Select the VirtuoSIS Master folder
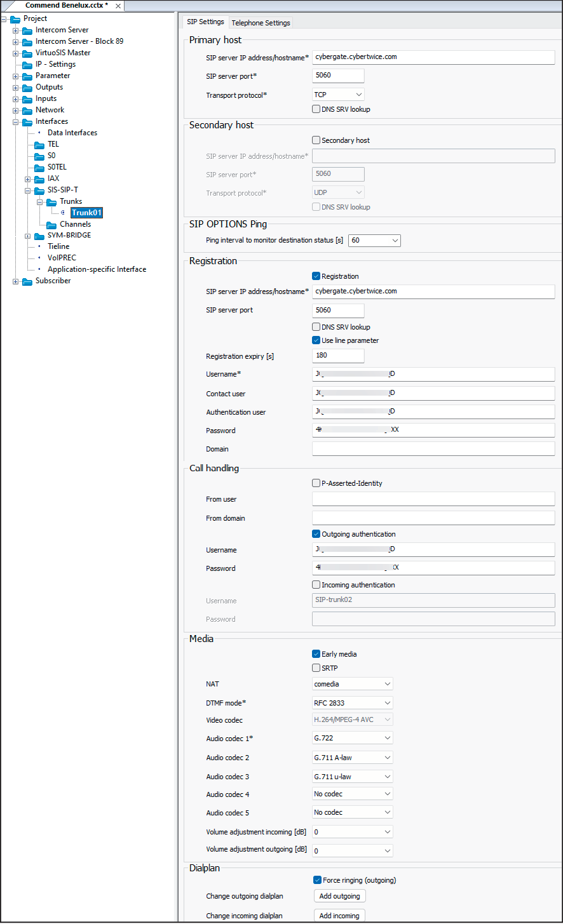Screen dimensions: 563x924 pos(62,52)
